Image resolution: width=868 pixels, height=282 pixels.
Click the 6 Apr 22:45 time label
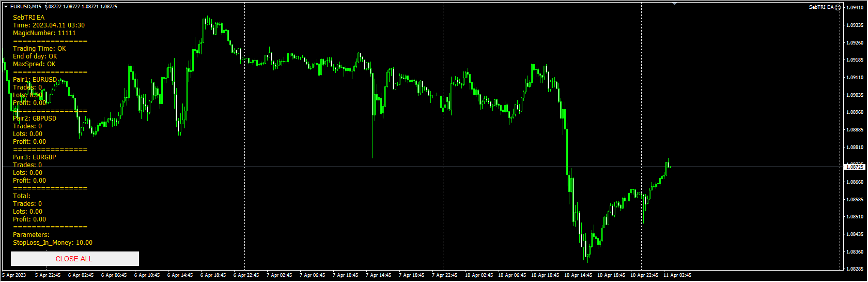(246, 275)
